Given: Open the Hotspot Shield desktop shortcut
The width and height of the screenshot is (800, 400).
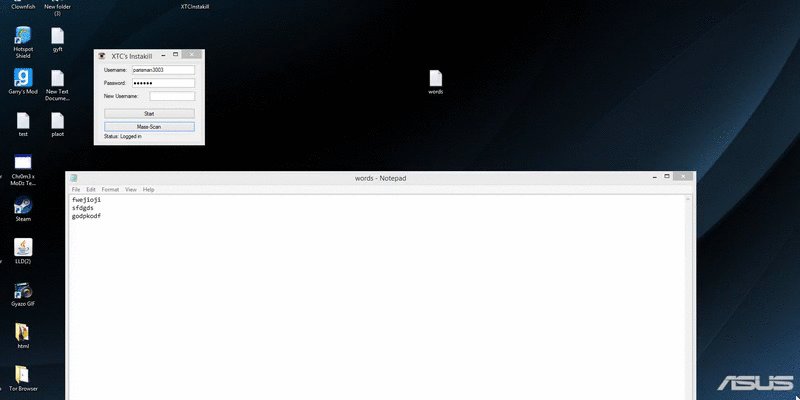Looking at the screenshot, I should (22, 42).
